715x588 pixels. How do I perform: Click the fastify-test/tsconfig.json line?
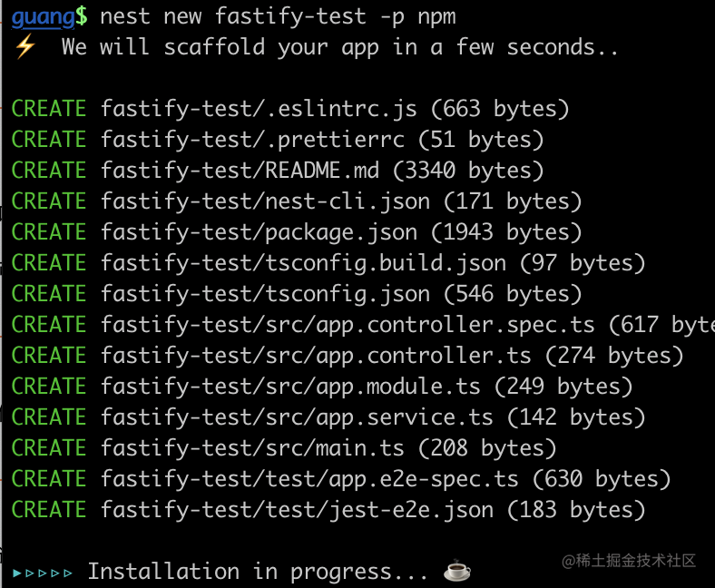[x=297, y=294]
